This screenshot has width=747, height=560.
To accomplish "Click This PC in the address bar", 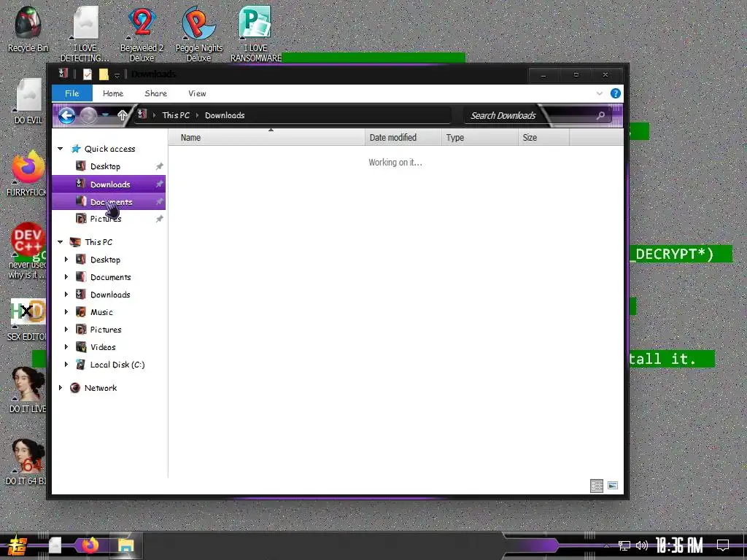I will pos(176,115).
